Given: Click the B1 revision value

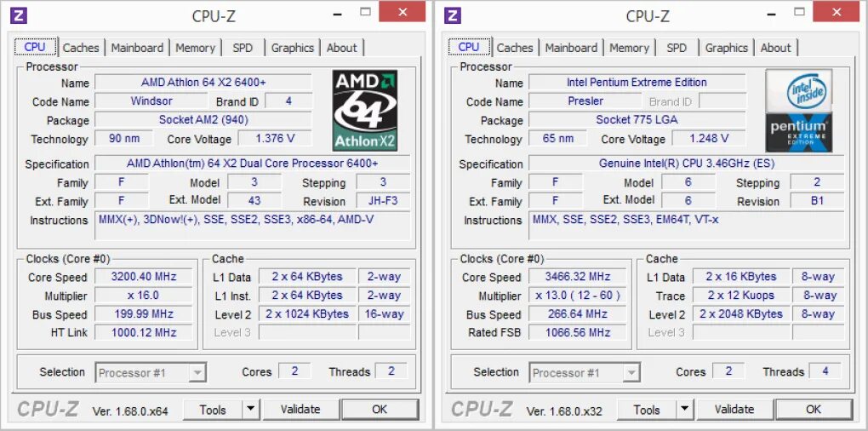Looking at the screenshot, I should pyautogui.click(x=817, y=200).
